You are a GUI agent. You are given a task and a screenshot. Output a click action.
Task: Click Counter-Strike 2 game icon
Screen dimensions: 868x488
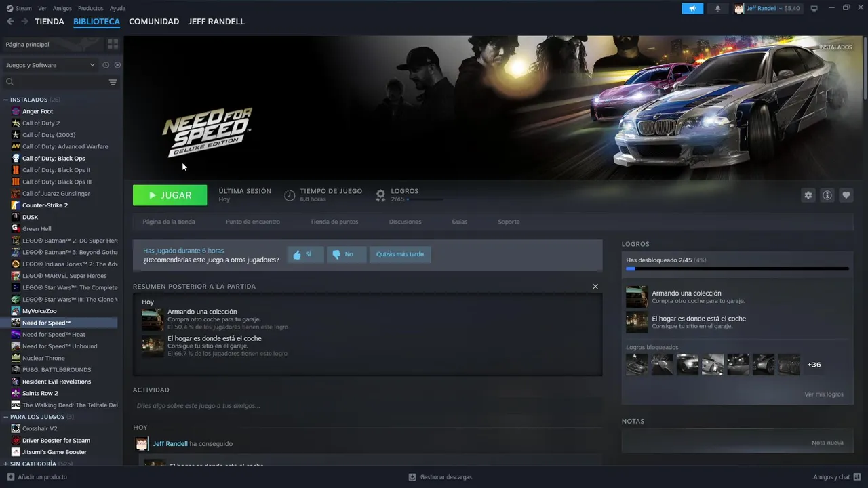(16, 205)
